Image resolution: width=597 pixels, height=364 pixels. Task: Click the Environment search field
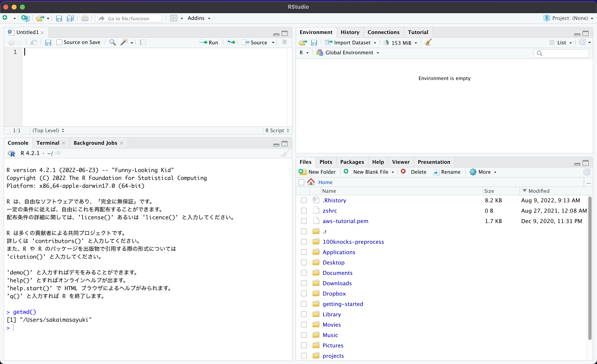click(x=561, y=53)
